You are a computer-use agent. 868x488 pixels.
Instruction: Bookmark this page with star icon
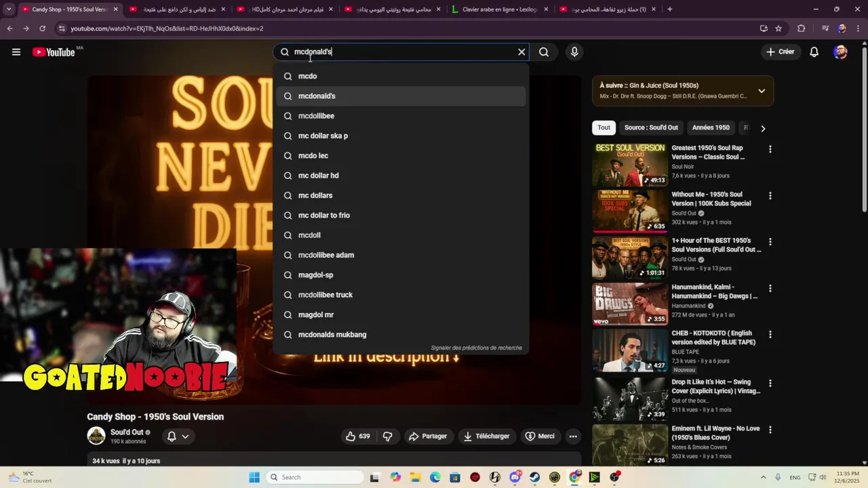pyautogui.click(x=778, y=28)
